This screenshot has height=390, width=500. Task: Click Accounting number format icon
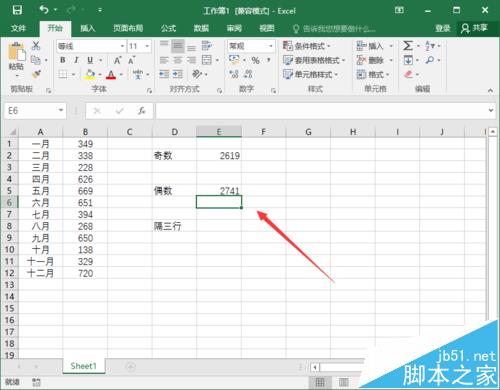tap(234, 60)
